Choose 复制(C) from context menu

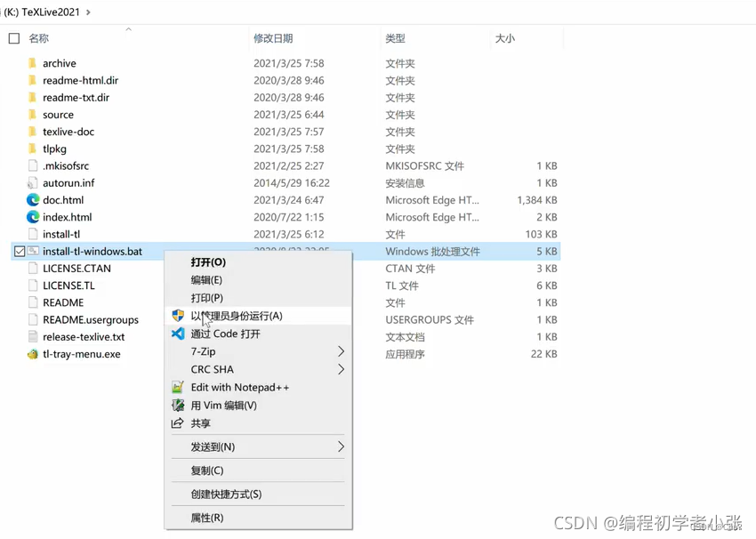tap(258, 471)
